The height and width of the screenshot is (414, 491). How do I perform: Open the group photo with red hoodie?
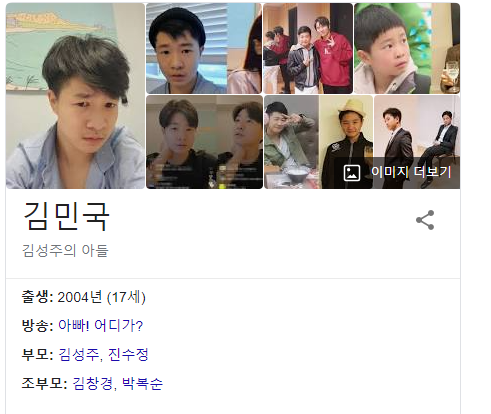pyautogui.click(x=308, y=48)
